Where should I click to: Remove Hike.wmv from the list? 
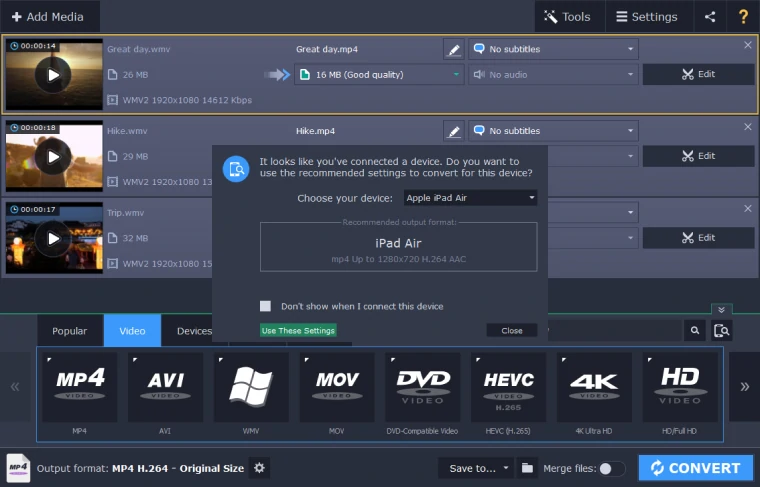pyautogui.click(x=748, y=126)
